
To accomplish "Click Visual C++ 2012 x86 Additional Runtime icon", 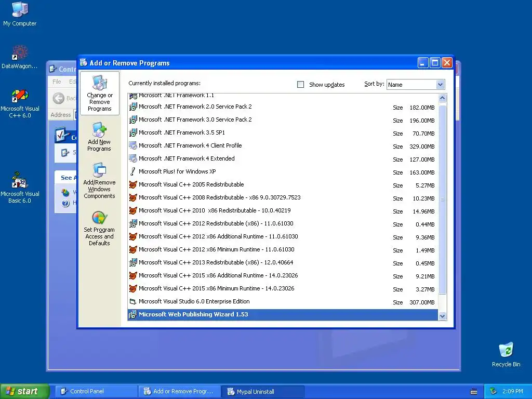I will 133,236.
